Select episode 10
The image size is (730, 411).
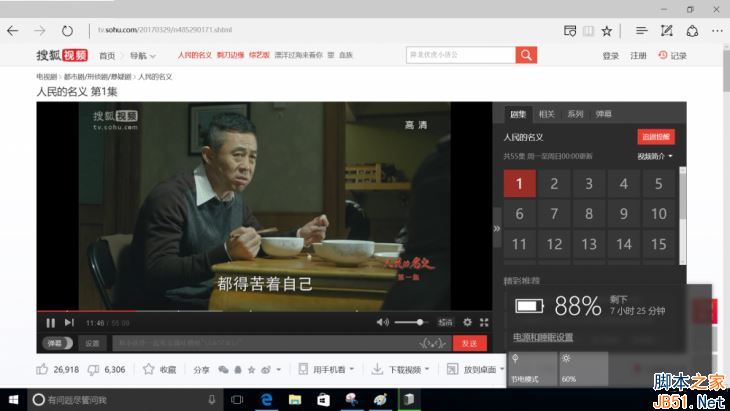658,214
